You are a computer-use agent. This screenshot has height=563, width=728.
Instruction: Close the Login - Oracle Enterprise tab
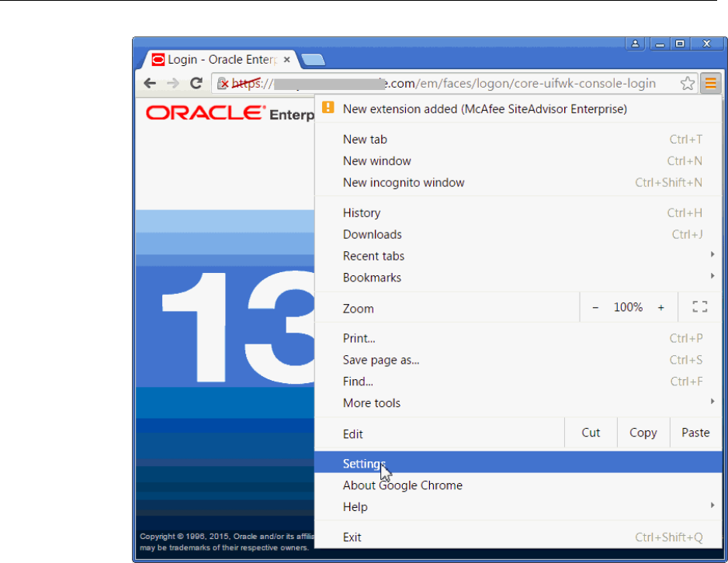[287, 60]
